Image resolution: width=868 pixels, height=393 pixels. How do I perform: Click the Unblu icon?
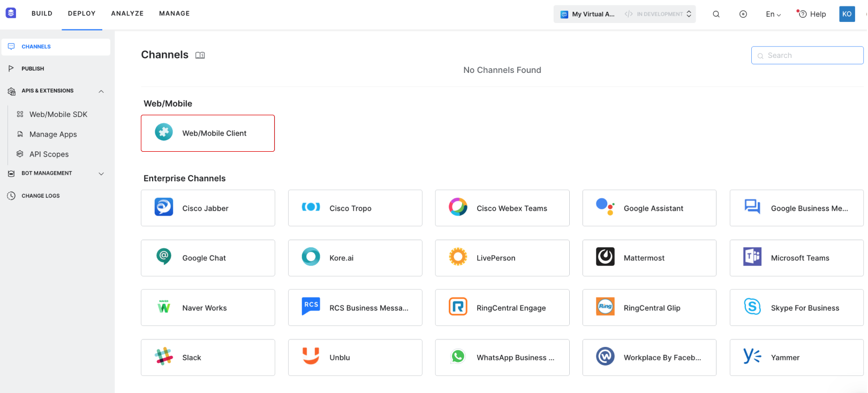click(x=311, y=355)
